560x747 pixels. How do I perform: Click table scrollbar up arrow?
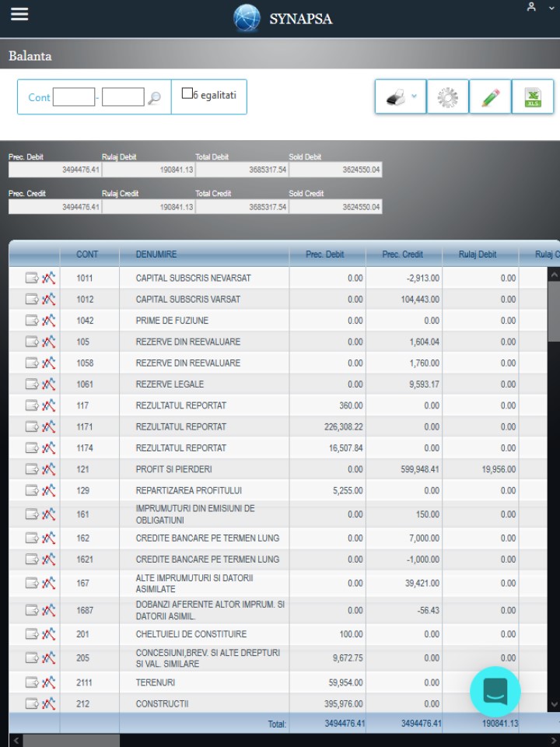click(x=554, y=275)
